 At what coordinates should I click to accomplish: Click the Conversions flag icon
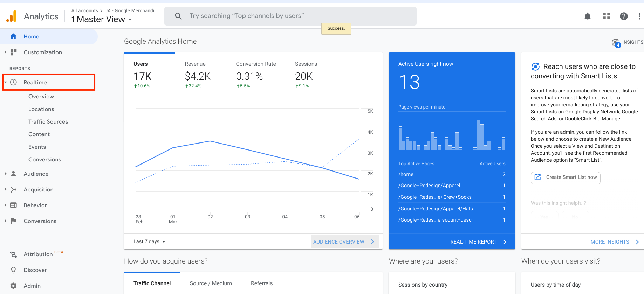[13, 221]
